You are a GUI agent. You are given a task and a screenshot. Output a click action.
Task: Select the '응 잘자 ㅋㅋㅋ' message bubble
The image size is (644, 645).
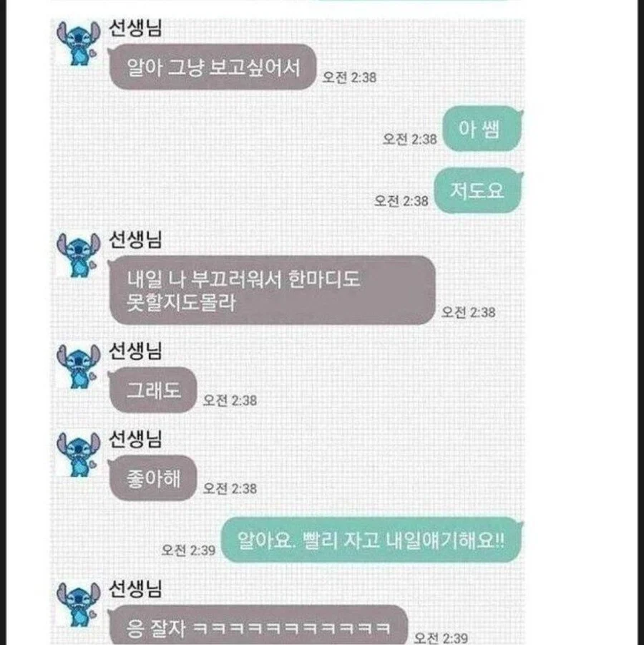[258, 625]
